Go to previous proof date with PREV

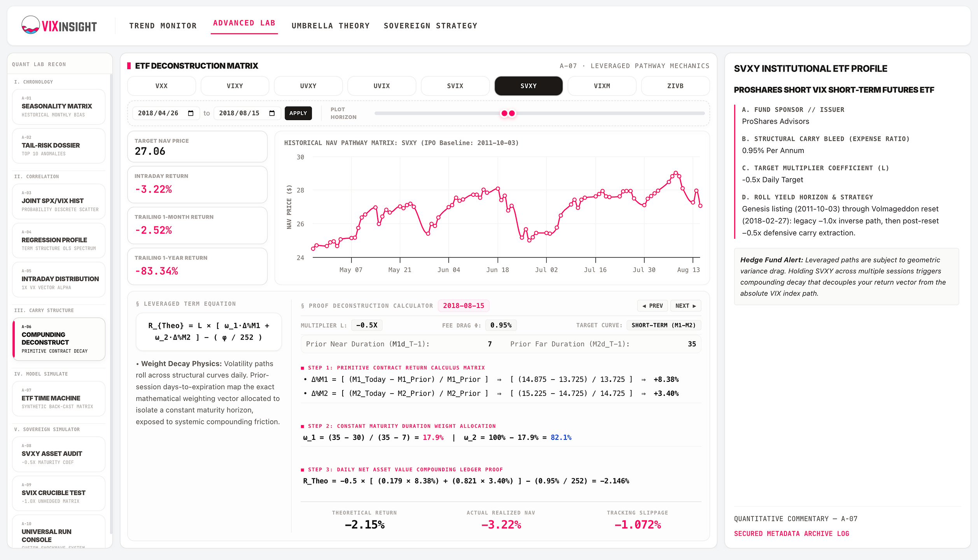click(x=653, y=306)
